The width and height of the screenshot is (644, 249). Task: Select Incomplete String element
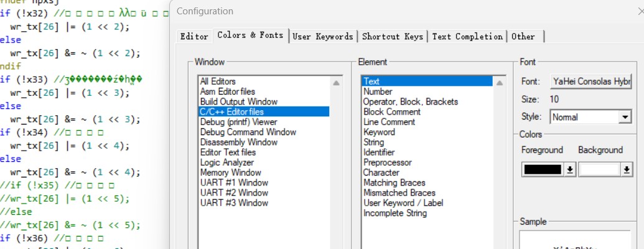427,214
